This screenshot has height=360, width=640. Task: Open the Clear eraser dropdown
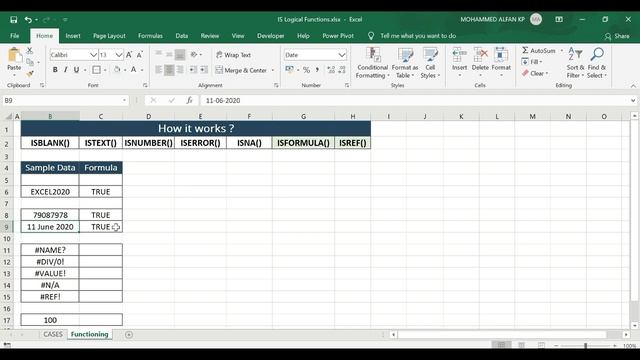(535, 73)
